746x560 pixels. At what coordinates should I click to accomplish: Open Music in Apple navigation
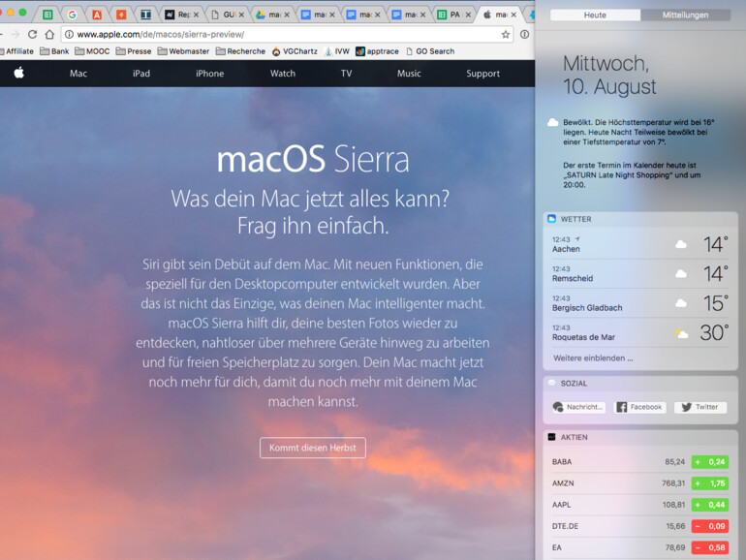(x=409, y=74)
